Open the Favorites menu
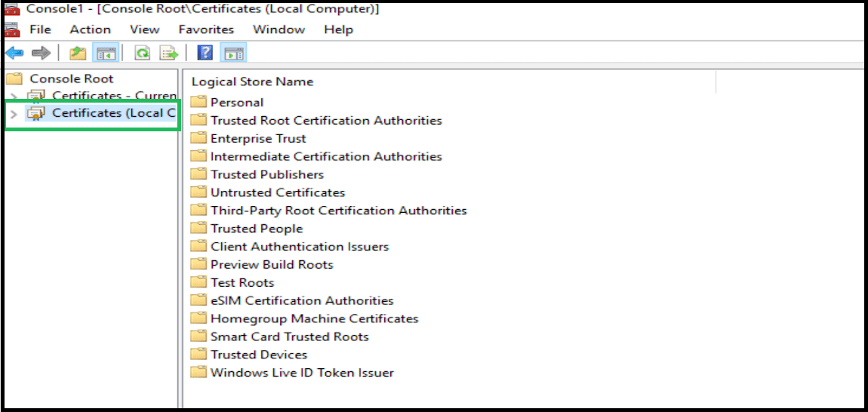868x412 pixels. coord(206,29)
